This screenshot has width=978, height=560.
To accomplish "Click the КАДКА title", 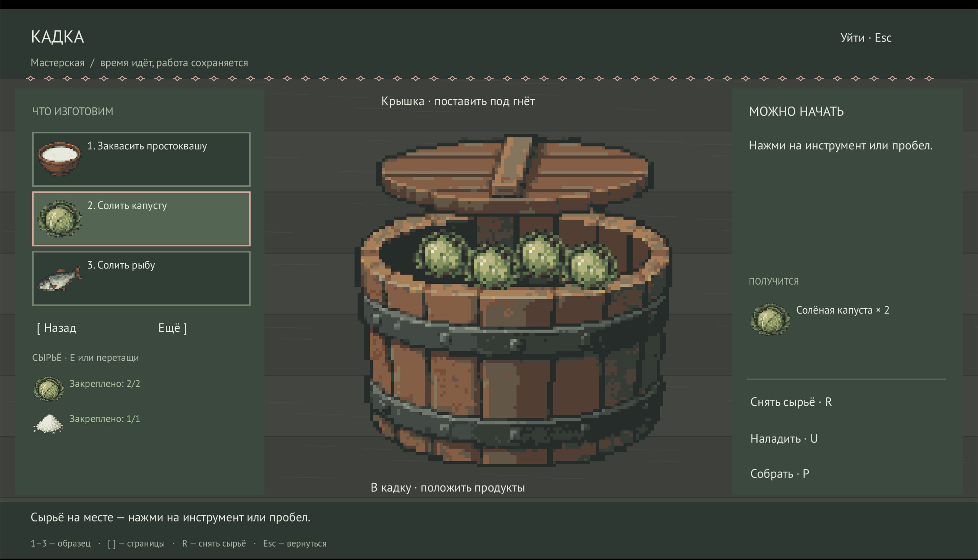I will pyautogui.click(x=57, y=37).
